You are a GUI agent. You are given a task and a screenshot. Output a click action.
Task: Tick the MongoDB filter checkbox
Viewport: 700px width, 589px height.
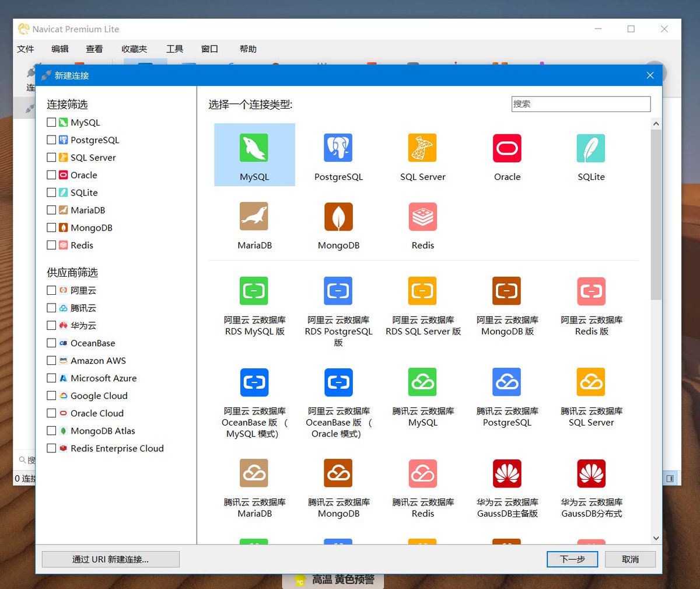[x=51, y=228]
